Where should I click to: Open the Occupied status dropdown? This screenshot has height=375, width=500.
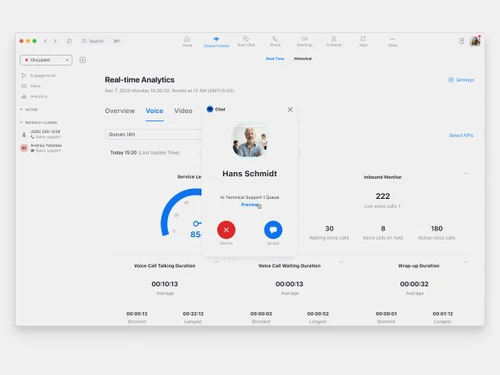point(46,60)
